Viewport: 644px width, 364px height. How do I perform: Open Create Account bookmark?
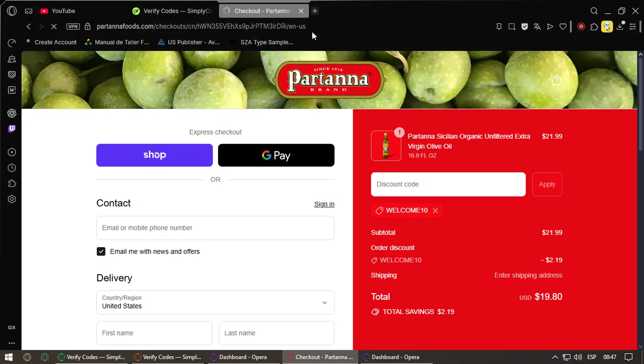51,42
